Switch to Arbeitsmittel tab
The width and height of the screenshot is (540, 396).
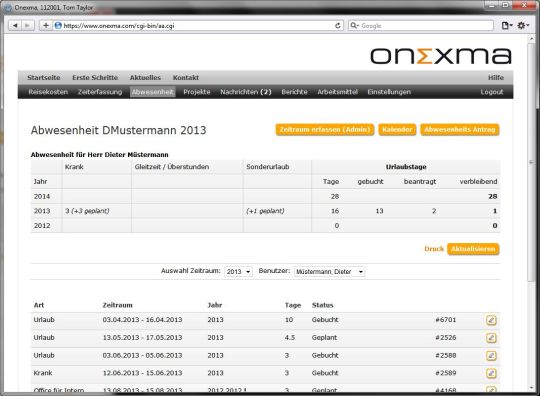pos(338,92)
